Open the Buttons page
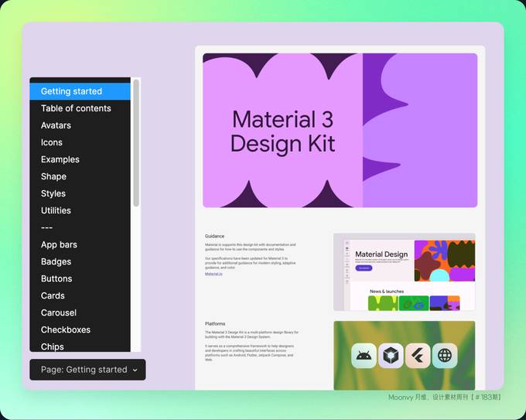The width and height of the screenshot is (526, 420). [x=80, y=278]
